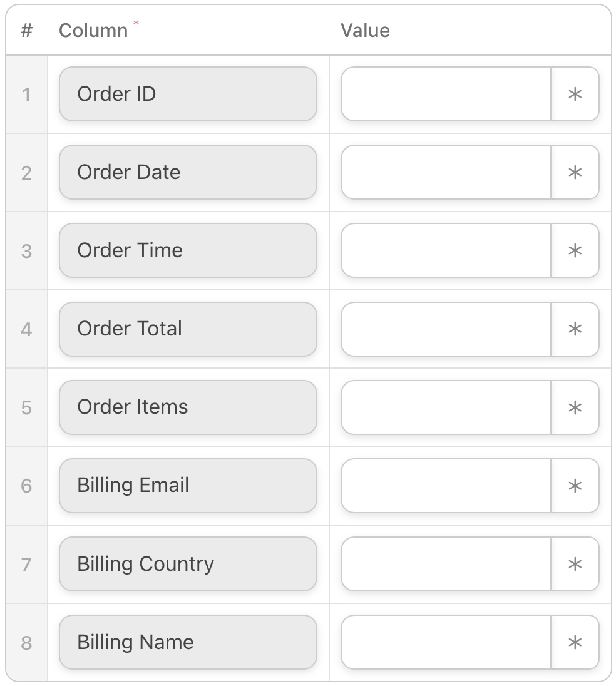This screenshot has height=686, width=616.
Task: Focus the Billing Email value field
Action: 446,486
